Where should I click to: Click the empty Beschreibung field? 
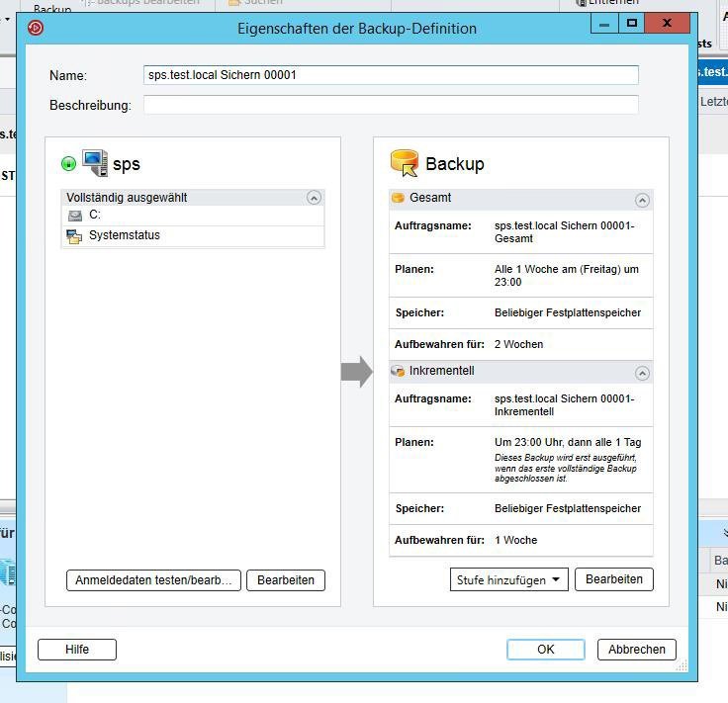coord(391,105)
